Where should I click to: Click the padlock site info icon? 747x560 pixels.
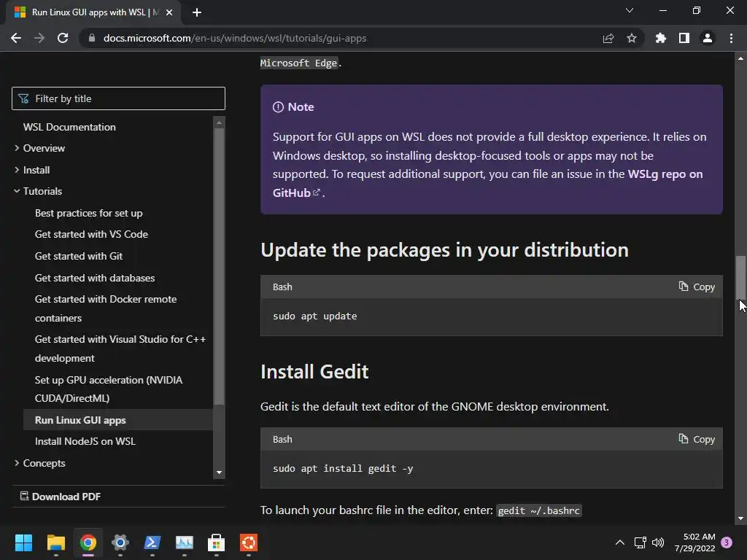pyautogui.click(x=92, y=38)
